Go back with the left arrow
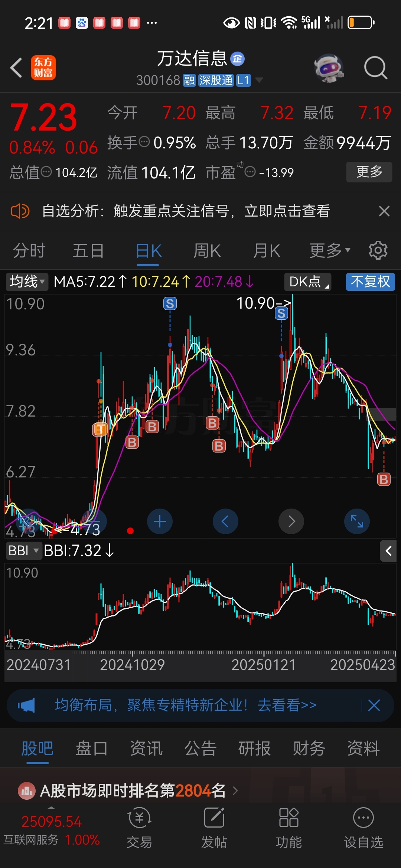401x868 pixels. pyautogui.click(x=16, y=68)
